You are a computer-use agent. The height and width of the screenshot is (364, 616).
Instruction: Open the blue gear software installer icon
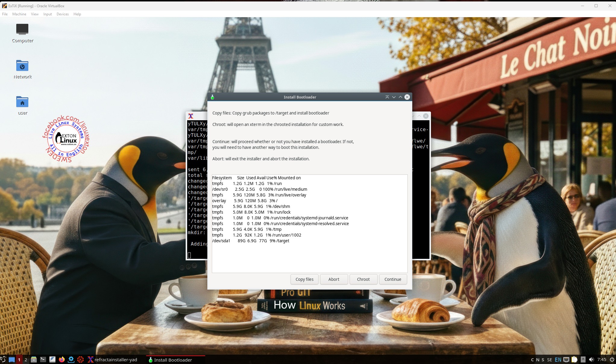pos(71,359)
